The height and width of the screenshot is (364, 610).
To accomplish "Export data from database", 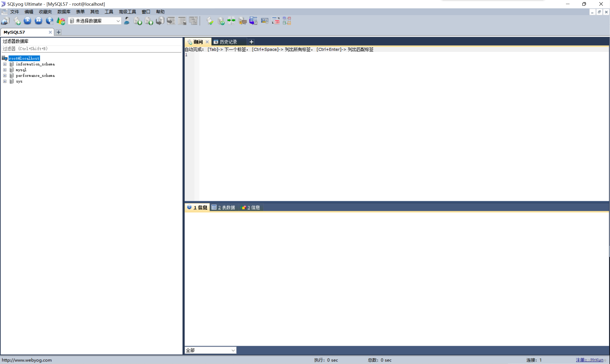I will 138,21.
